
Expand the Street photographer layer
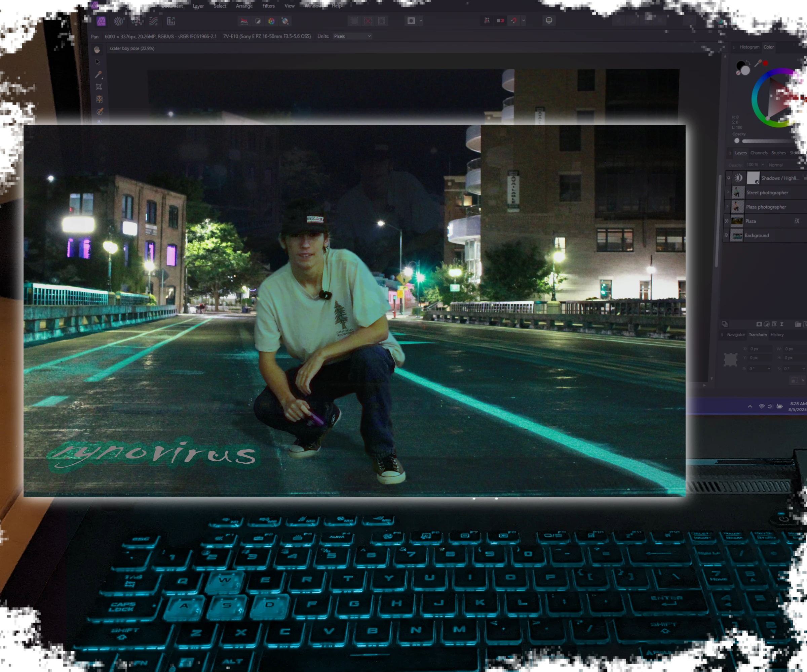coord(728,192)
